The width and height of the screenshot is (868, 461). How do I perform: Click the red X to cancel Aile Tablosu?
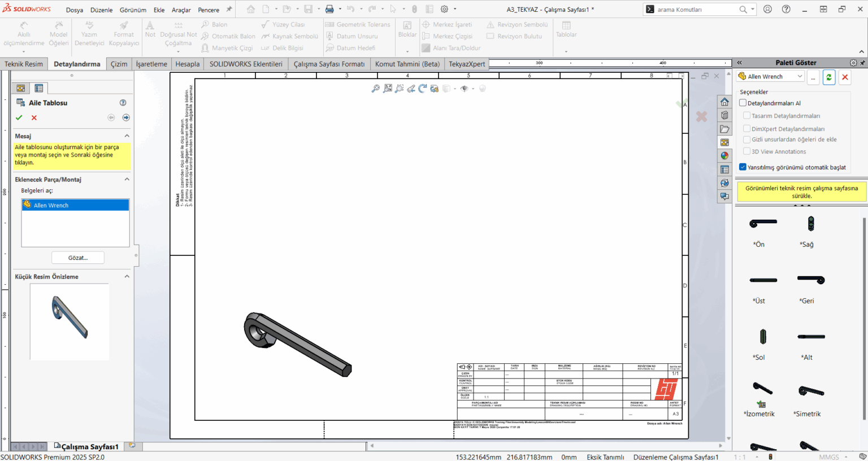point(34,118)
